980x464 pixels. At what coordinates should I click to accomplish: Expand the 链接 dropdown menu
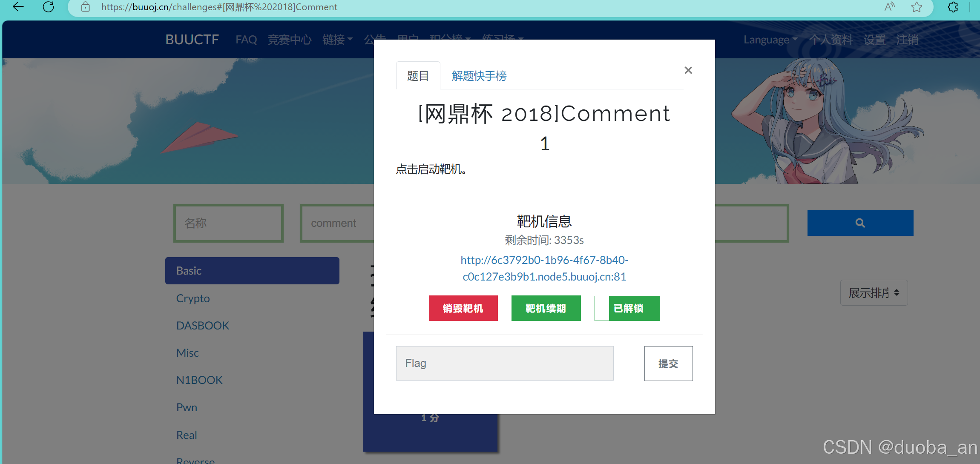click(337, 40)
